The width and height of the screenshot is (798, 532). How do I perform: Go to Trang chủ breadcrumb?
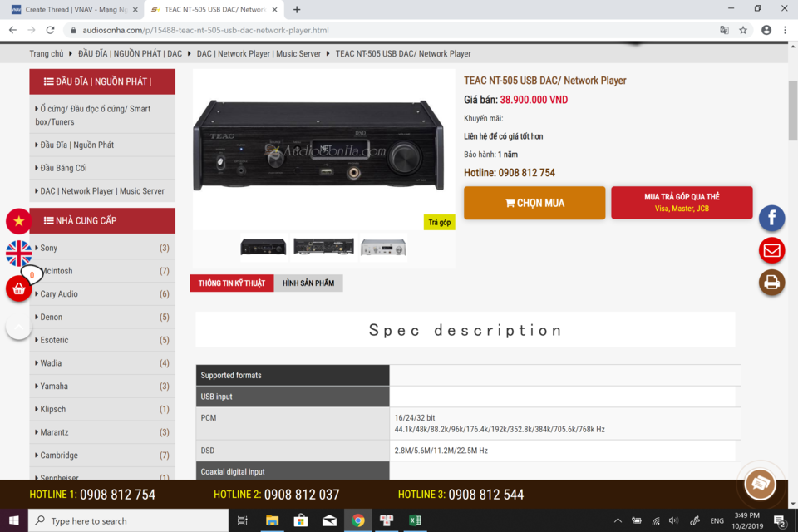47,53
